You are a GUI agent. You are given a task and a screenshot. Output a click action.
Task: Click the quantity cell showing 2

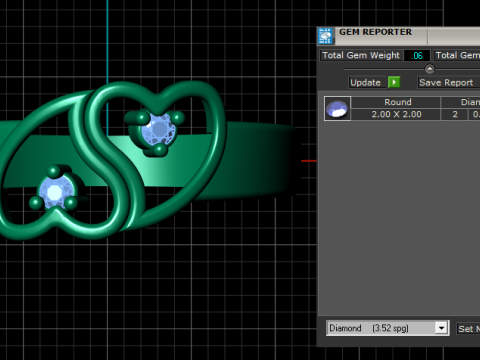[455, 114]
